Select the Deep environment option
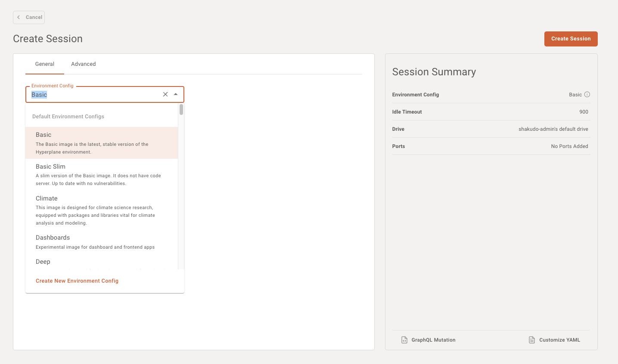 (x=102, y=262)
